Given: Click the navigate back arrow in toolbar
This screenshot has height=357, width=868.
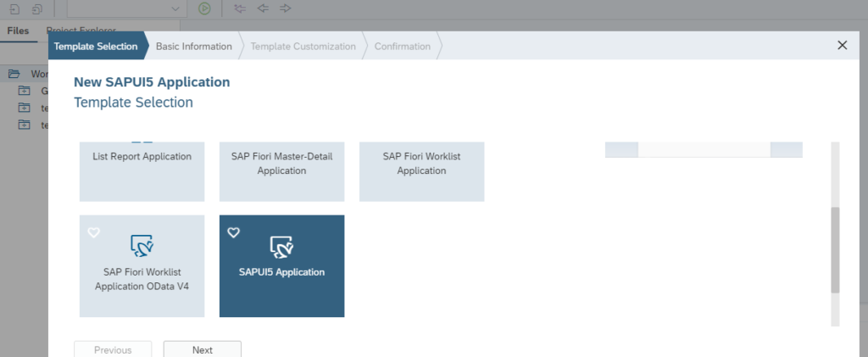Looking at the screenshot, I should click(x=263, y=8).
